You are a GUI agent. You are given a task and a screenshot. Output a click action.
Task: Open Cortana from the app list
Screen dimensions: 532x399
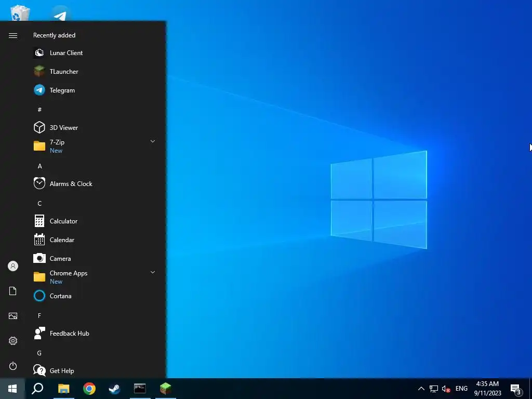coord(96,296)
